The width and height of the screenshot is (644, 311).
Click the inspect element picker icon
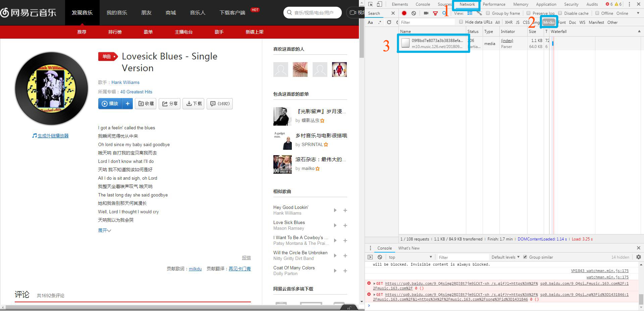[x=370, y=4]
